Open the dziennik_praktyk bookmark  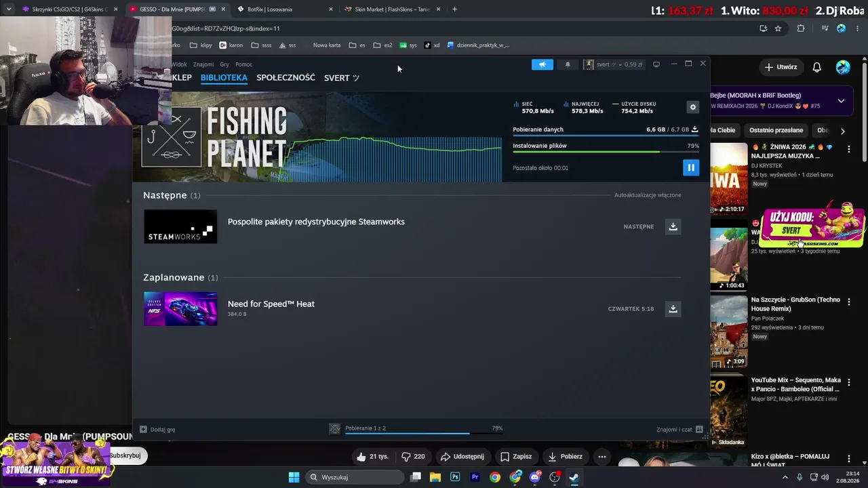[478, 45]
